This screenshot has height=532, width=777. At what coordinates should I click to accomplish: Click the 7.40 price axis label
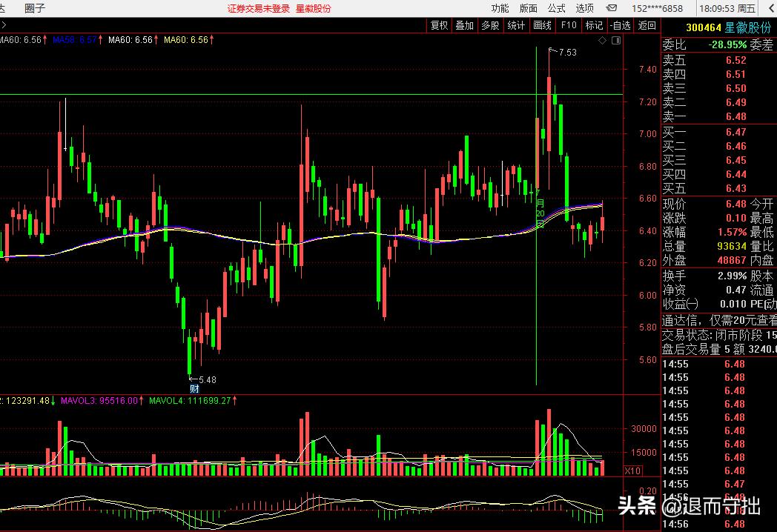pos(648,70)
